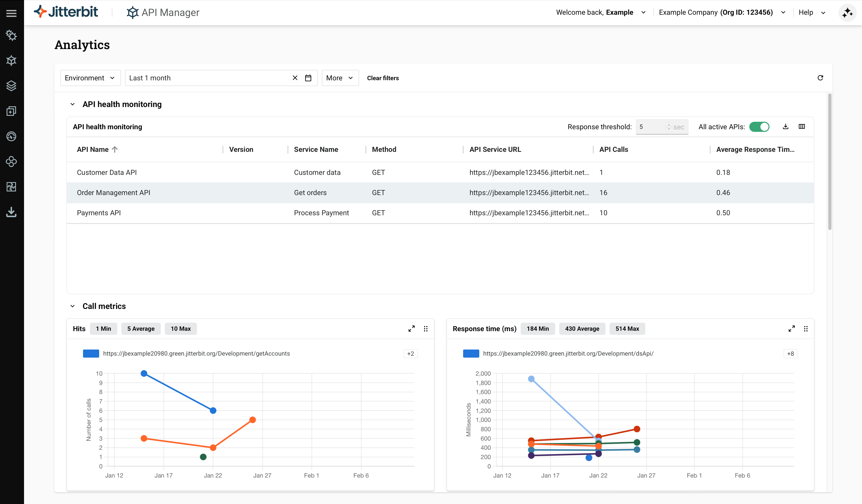This screenshot has width=862, height=504.
Task: Collapse the API health monitoring section
Action: point(73,104)
